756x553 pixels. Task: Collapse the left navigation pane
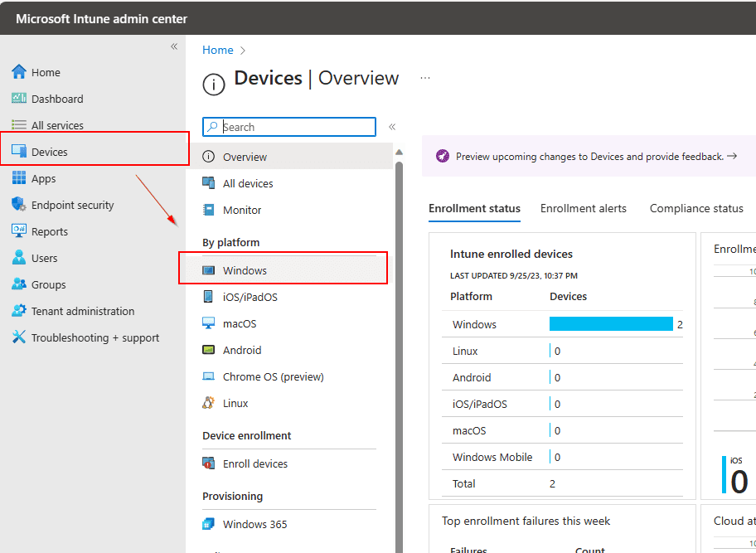point(174,46)
